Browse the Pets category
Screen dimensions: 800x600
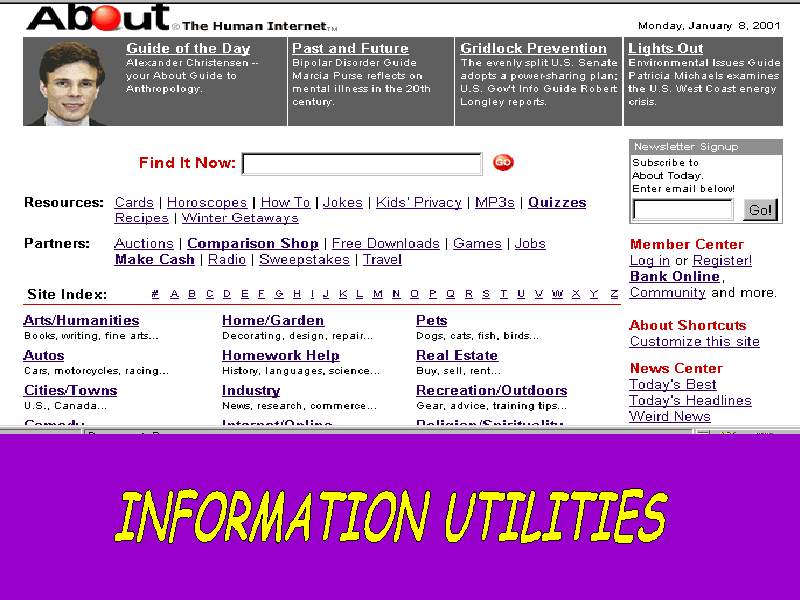point(432,320)
